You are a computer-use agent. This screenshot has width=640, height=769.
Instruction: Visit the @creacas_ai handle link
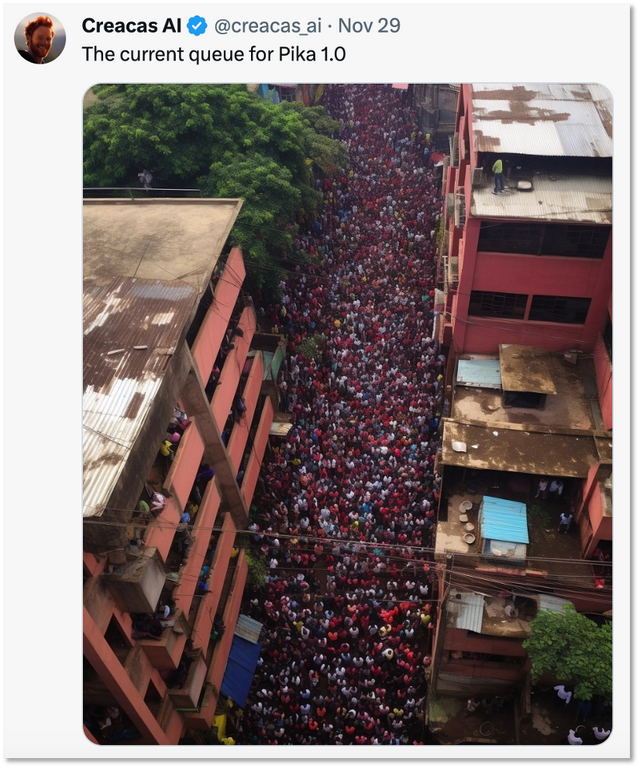point(268,26)
